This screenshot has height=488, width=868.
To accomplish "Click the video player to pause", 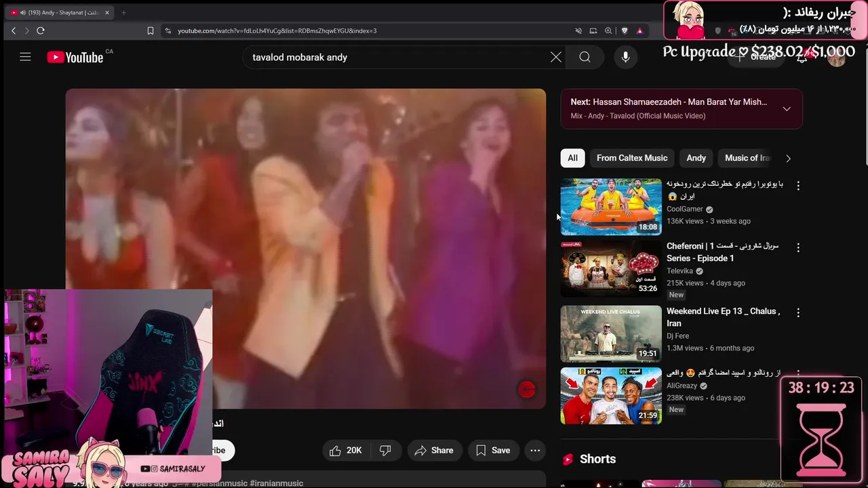I will click(x=305, y=248).
